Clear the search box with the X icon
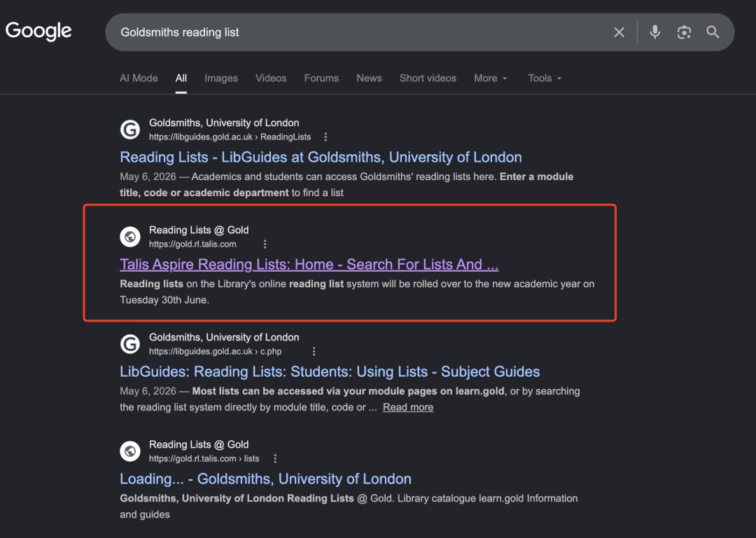 [x=619, y=32]
